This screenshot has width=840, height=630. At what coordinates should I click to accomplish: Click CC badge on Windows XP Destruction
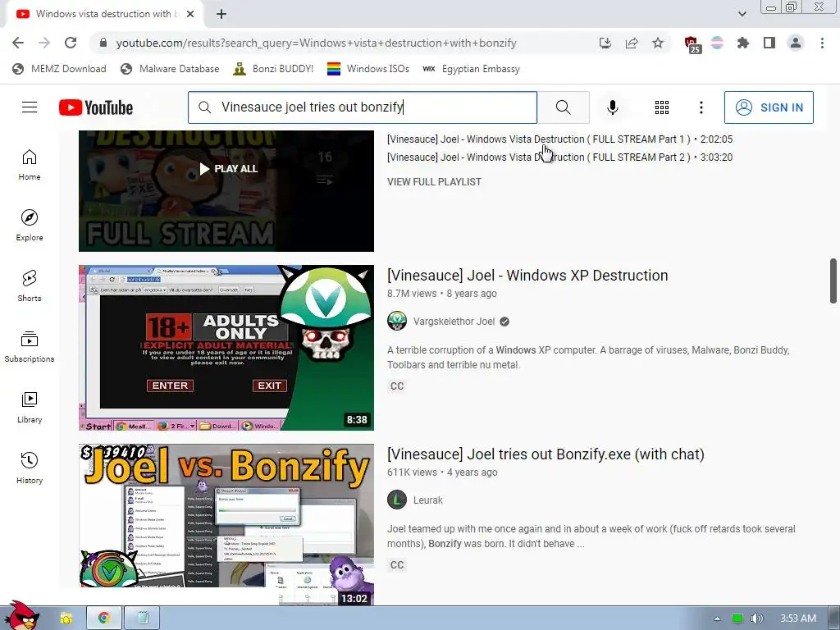pyautogui.click(x=397, y=386)
